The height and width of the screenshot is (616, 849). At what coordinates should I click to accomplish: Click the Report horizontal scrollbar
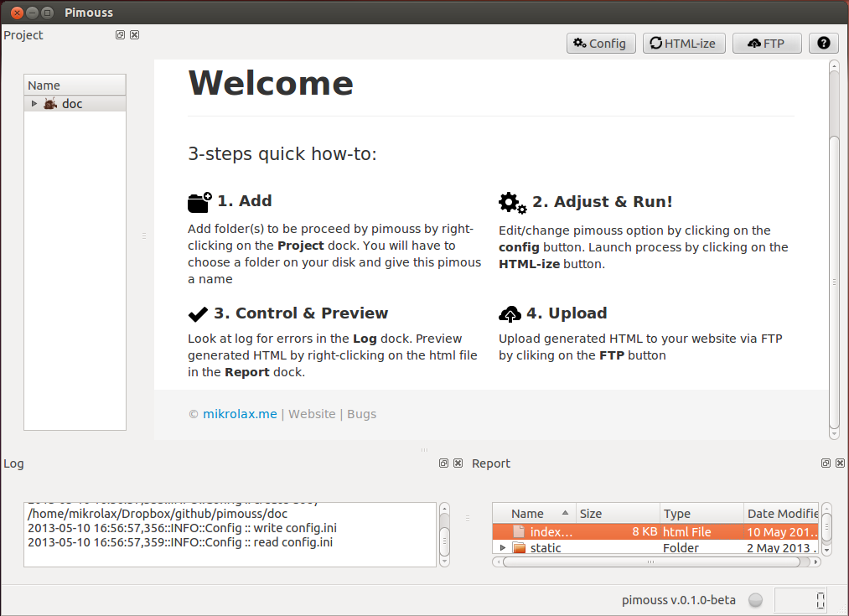[x=654, y=562]
